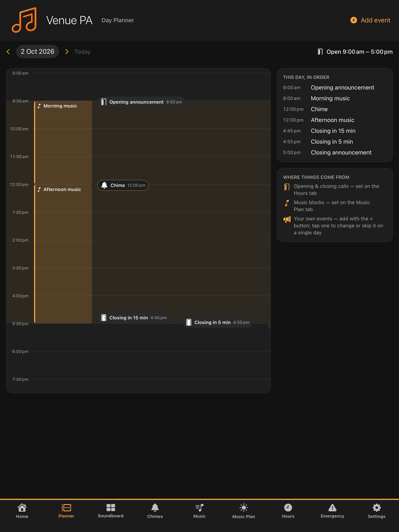This screenshot has width=399, height=532.
Task: Click the Venue PA music note logo
Action: [24, 20]
